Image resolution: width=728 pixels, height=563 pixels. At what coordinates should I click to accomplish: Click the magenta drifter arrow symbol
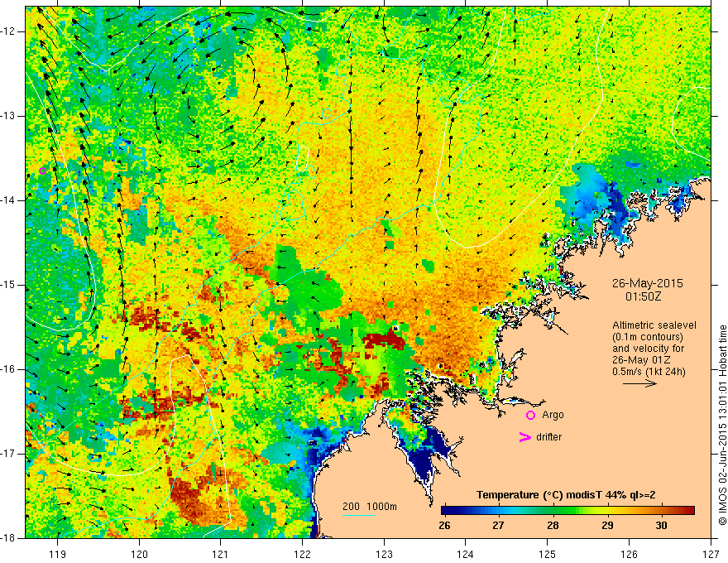pyautogui.click(x=524, y=437)
